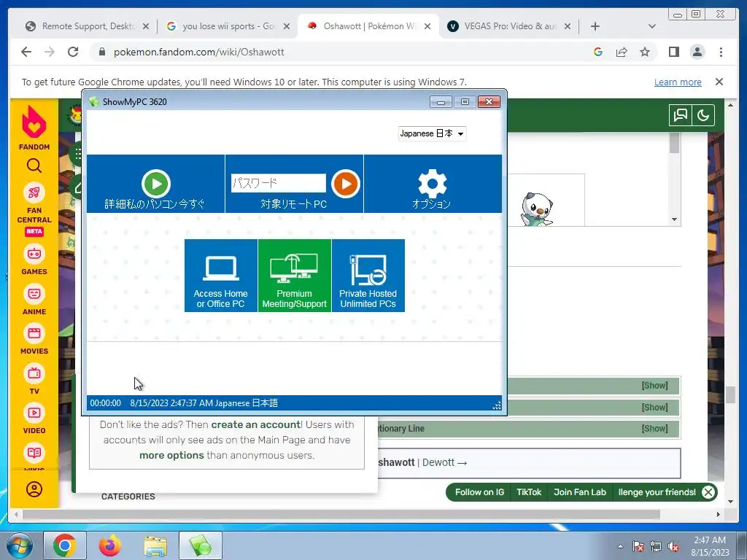Share this page via the share icon
The width and height of the screenshot is (747, 560).
click(622, 52)
